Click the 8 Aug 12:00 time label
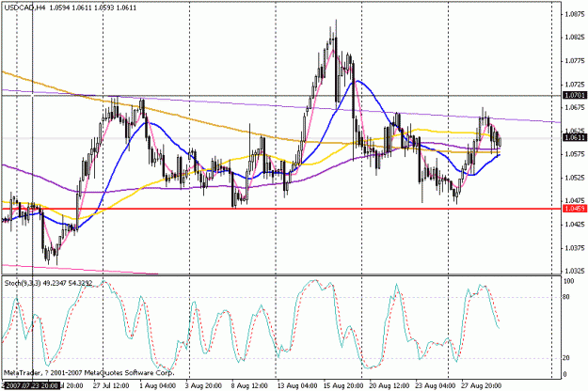588x391 pixels. [249, 385]
